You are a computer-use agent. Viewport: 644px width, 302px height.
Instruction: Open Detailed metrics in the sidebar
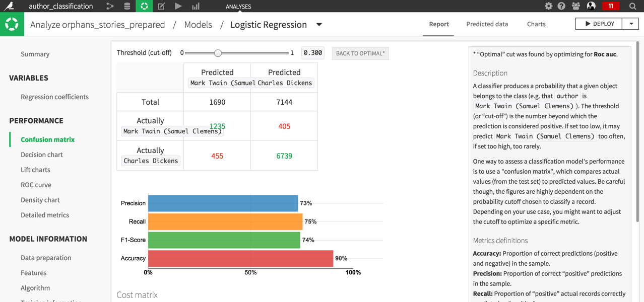45,215
